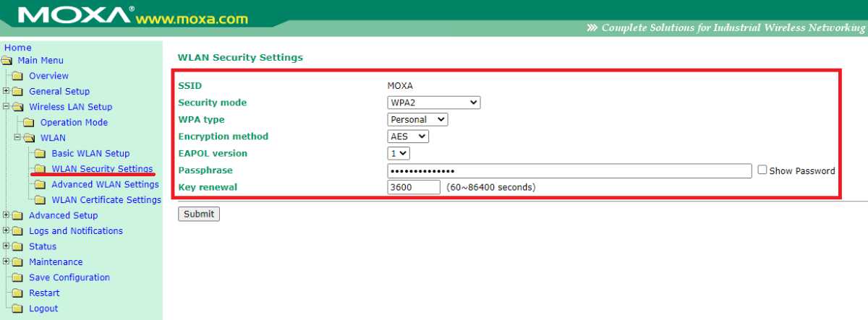Click the folder icon beside Restart
The width and height of the screenshot is (868, 320).
(18, 293)
